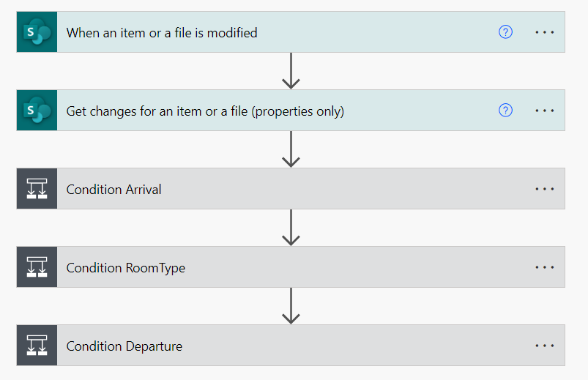Click the arrow above the Condition Arrival step
The width and height of the screenshot is (588, 380).
click(291, 149)
